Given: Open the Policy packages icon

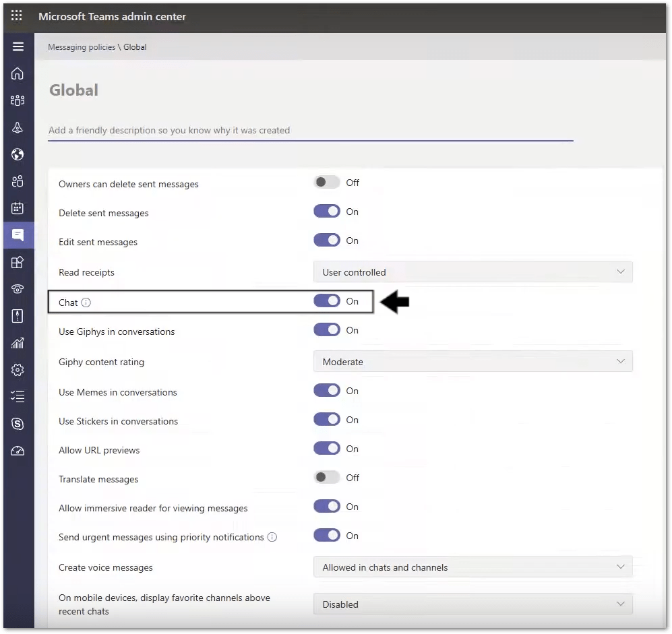Looking at the screenshot, I should tap(18, 316).
